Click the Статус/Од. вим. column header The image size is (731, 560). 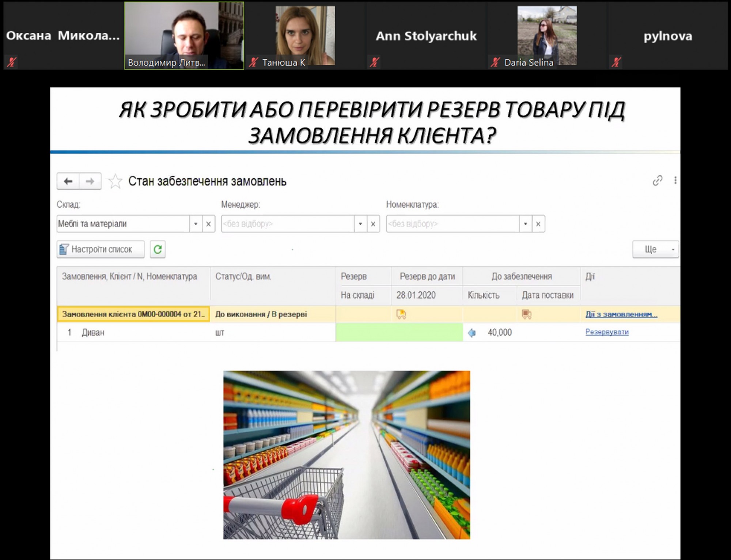(x=273, y=285)
